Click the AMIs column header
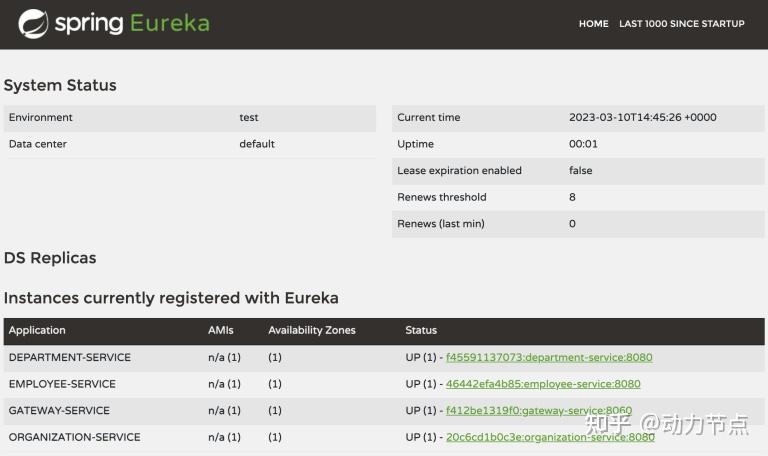This screenshot has height=456, width=768. [x=220, y=330]
